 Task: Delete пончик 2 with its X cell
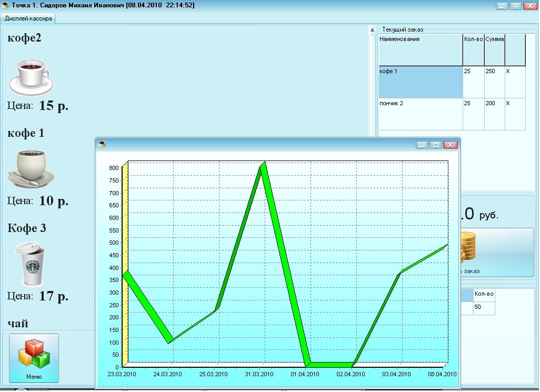[515, 114]
